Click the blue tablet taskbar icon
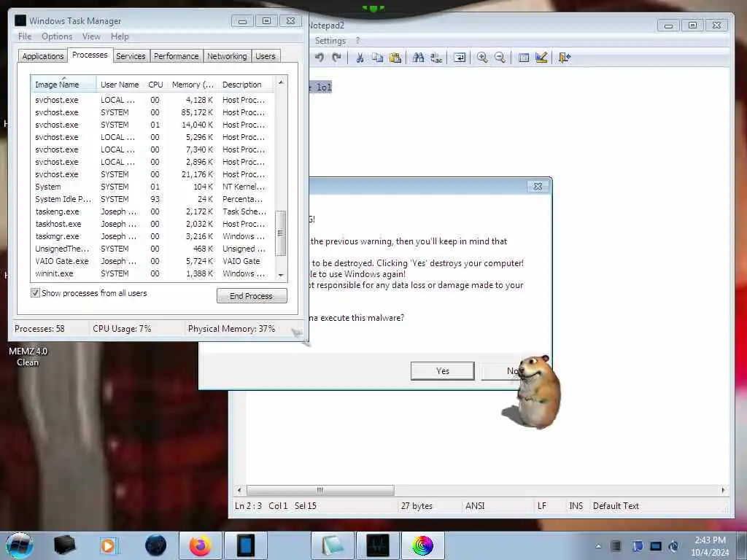The image size is (747, 560). pyautogui.click(x=246, y=545)
